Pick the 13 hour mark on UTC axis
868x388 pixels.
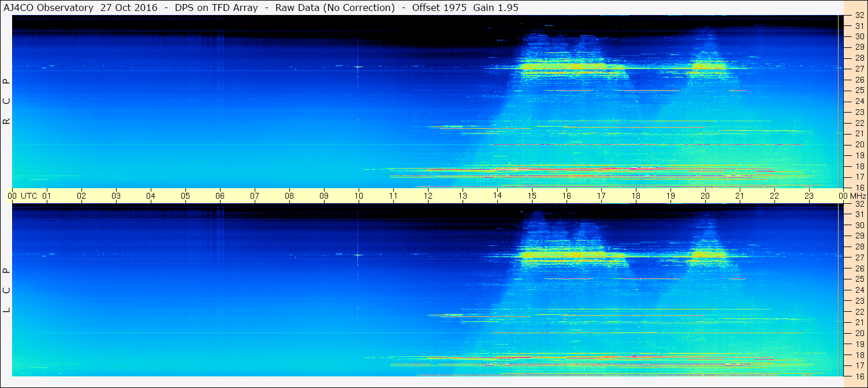pyautogui.click(x=463, y=196)
